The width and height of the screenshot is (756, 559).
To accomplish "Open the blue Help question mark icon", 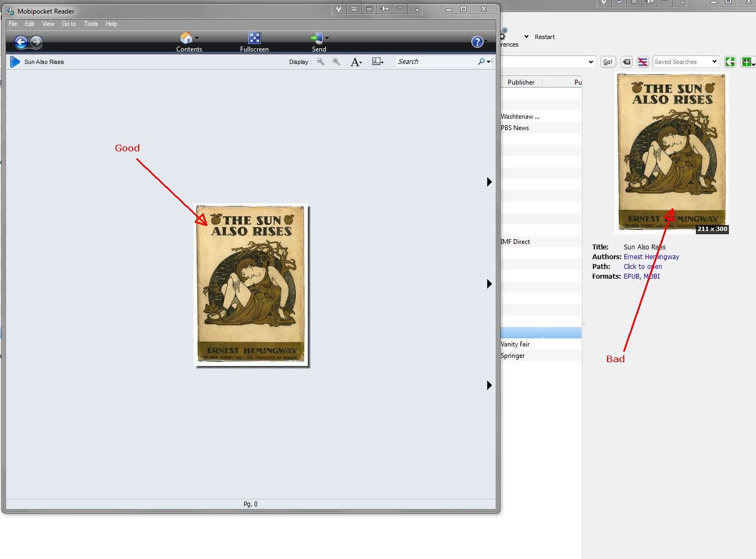I will [x=477, y=42].
